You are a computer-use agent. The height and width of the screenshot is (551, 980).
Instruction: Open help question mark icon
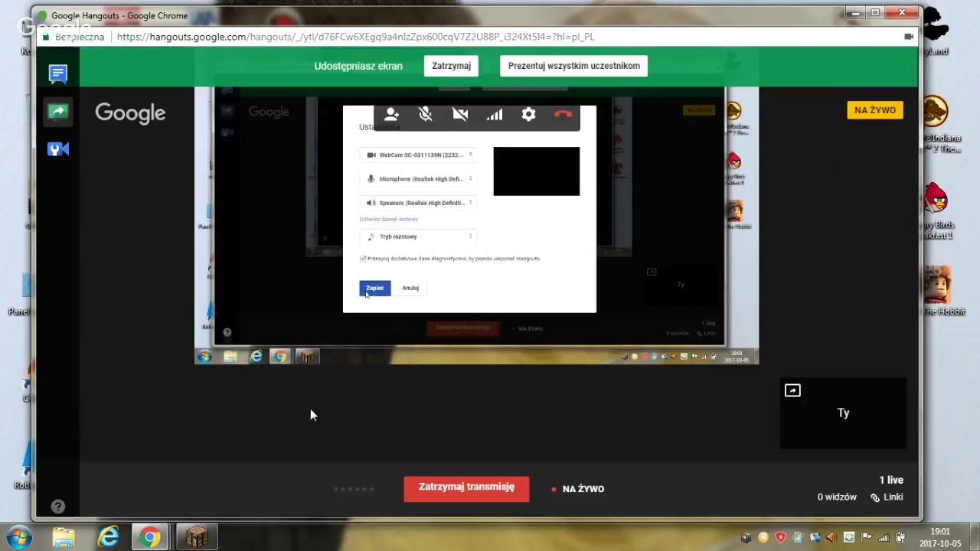(58, 506)
